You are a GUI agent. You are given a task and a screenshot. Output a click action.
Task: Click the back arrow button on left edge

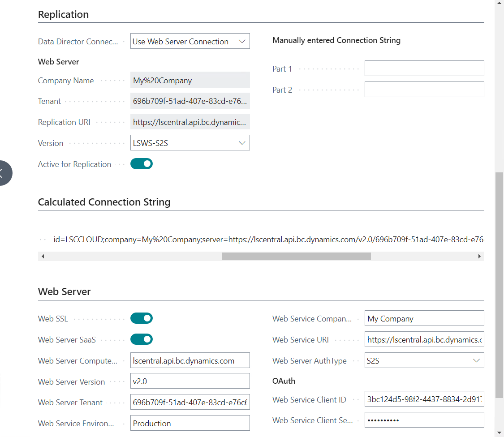click(x=4, y=172)
